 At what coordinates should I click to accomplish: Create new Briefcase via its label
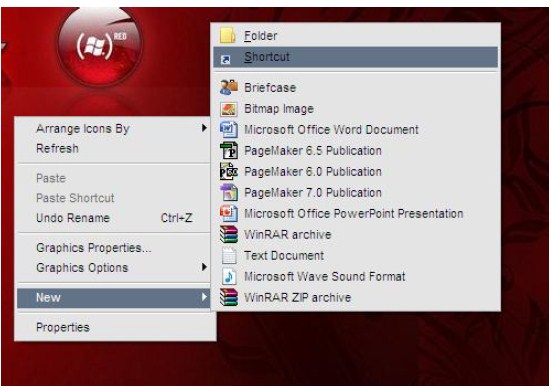point(270,88)
